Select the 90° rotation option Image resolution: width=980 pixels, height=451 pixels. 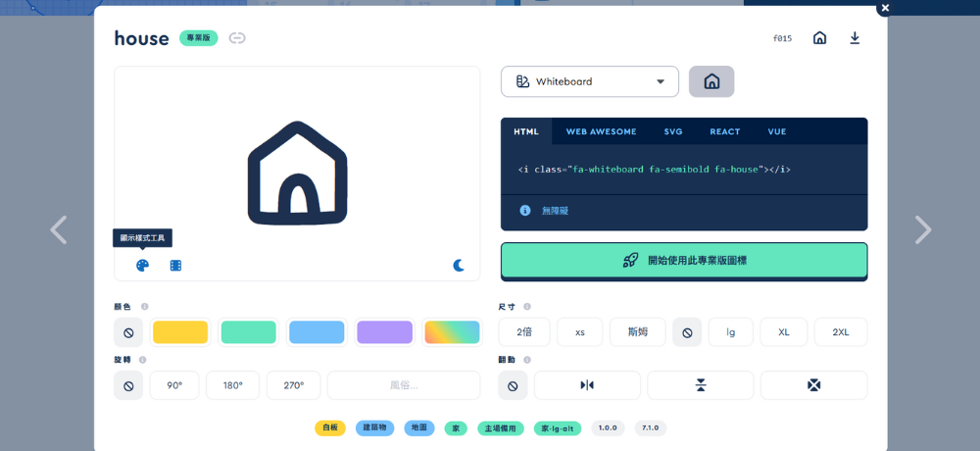pyautogui.click(x=174, y=385)
